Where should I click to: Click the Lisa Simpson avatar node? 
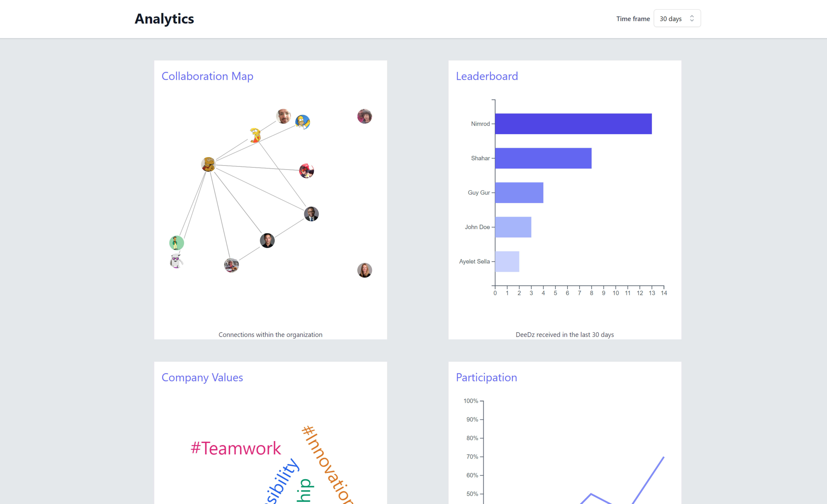(255, 135)
